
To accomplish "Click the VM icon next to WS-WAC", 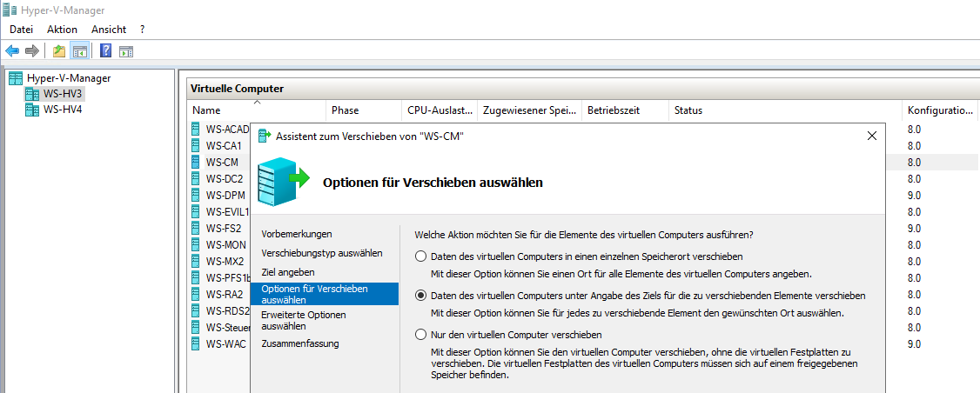I will pos(196,343).
